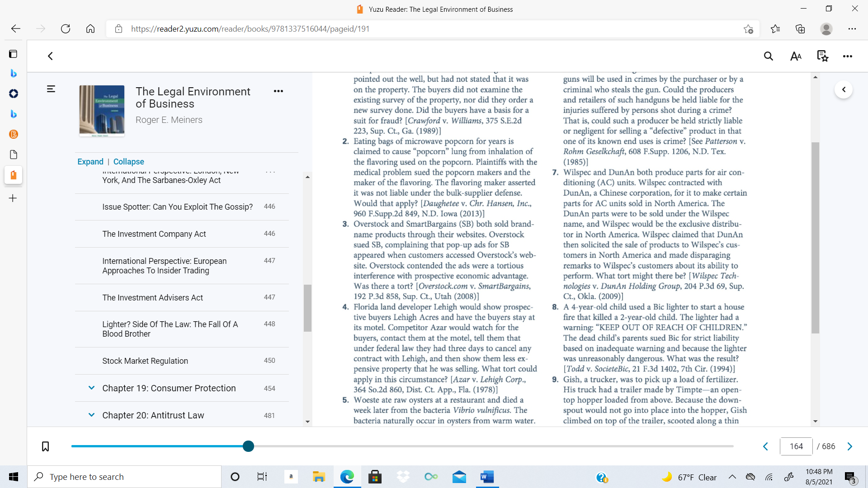This screenshot has width=868, height=488.
Task: Open browser Collections
Action: (x=800, y=29)
